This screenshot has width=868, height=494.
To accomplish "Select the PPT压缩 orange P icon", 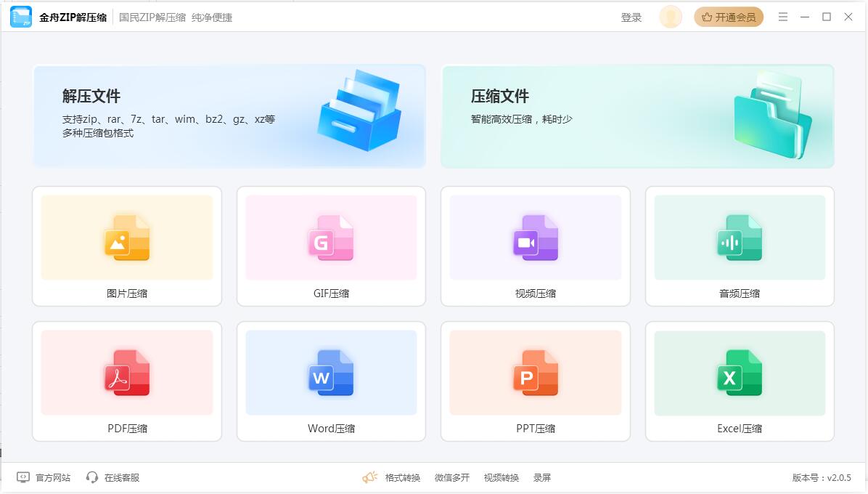I will click(536, 373).
